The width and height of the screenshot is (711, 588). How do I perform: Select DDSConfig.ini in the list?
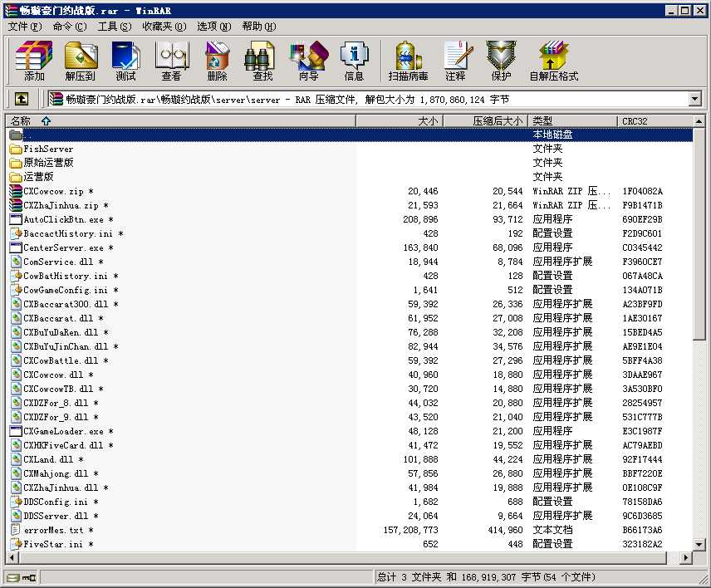(x=349, y=502)
